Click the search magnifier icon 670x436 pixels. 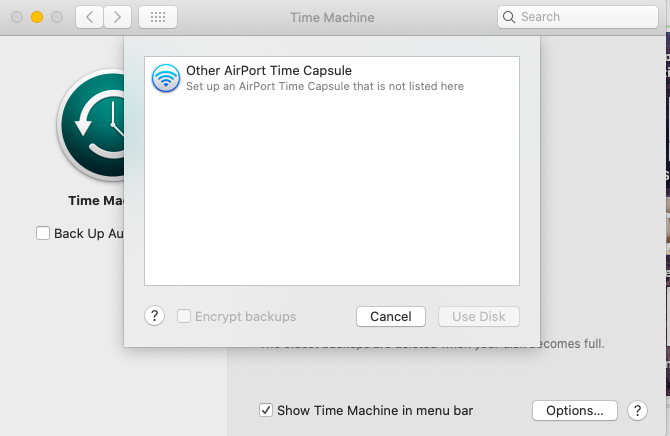pos(508,17)
